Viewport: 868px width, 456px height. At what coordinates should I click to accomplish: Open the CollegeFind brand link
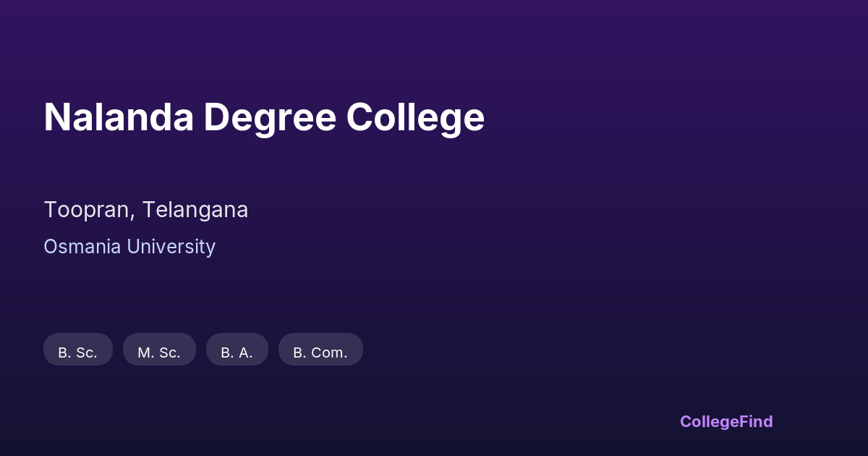[726, 421]
